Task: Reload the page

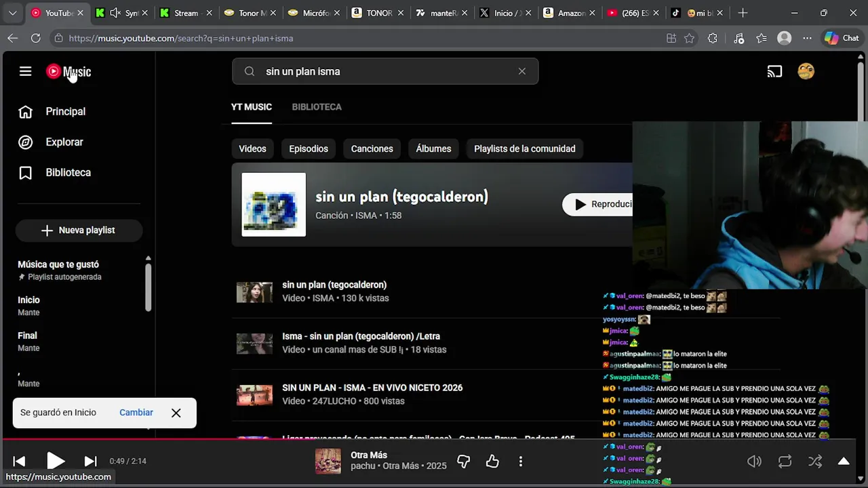Action: click(x=36, y=38)
